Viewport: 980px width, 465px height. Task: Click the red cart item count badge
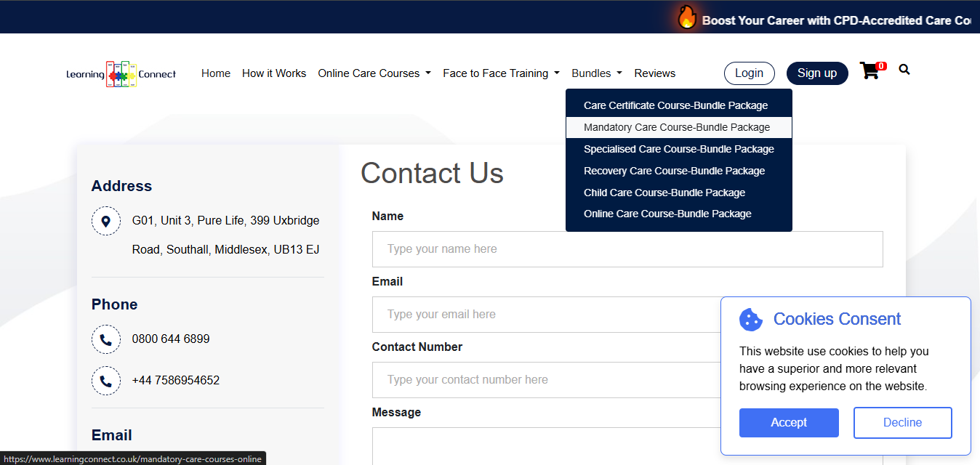(x=881, y=66)
